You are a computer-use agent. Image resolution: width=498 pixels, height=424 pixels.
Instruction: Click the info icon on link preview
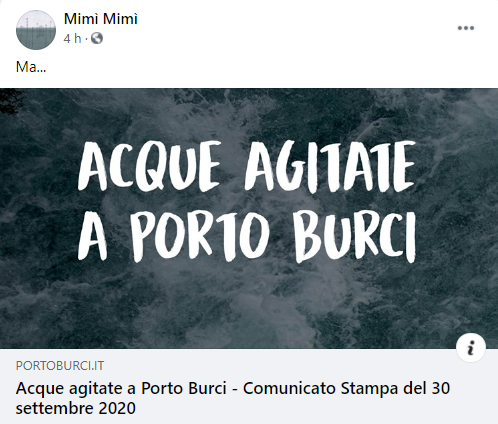[471, 348]
